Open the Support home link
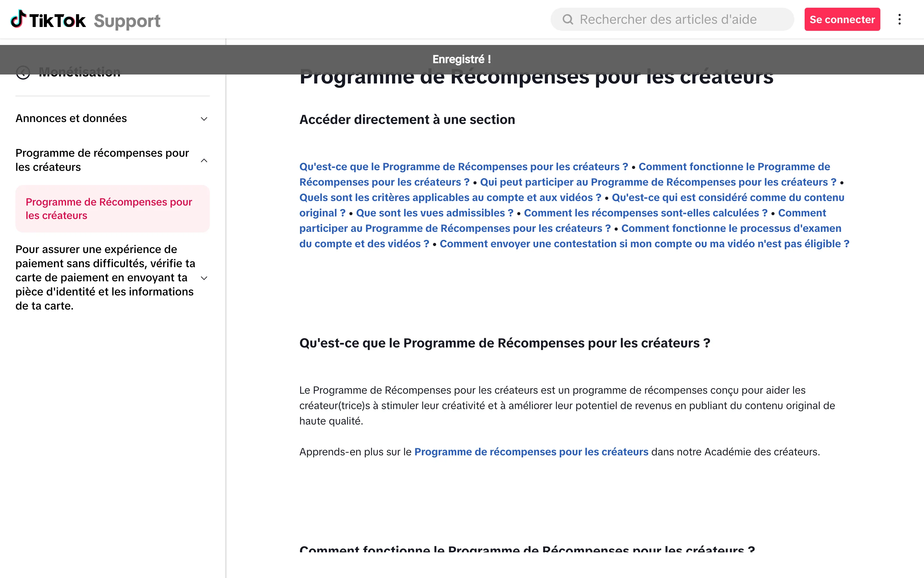This screenshot has width=924, height=578. click(x=127, y=21)
